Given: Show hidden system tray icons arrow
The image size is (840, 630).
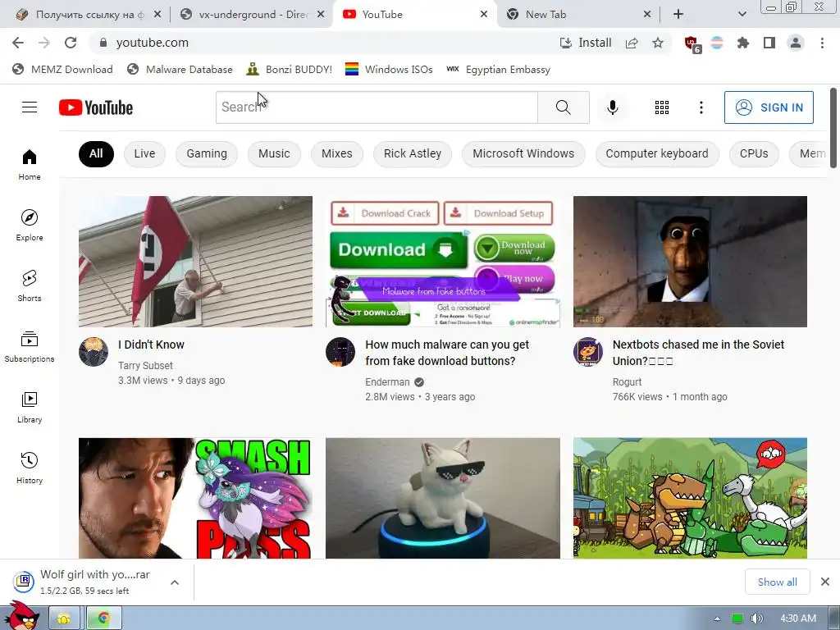Looking at the screenshot, I should (x=717, y=619).
